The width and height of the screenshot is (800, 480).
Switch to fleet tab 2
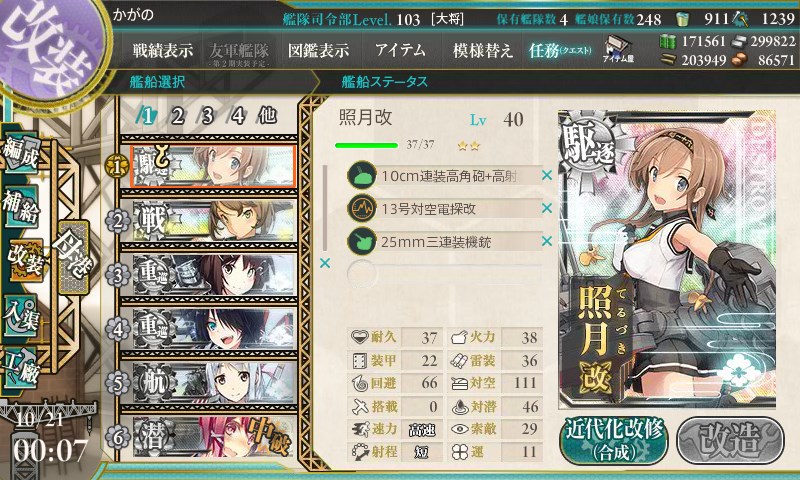178,116
